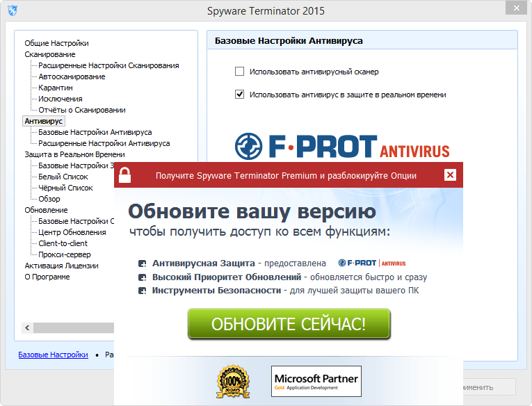Open the Карантин settings entry
Image resolution: width=532 pixels, height=406 pixels.
pyautogui.click(x=56, y=88)
